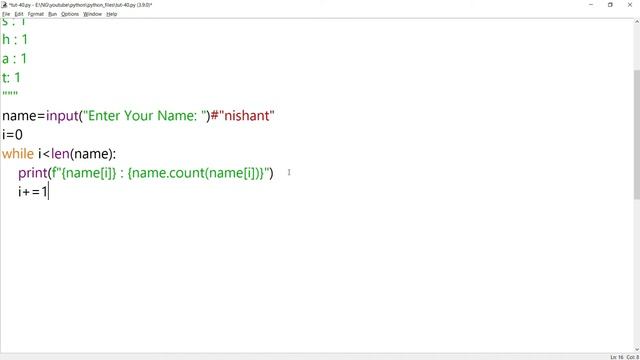Click the print(f"{name[i]}...") line
The image size is (640, 360).
tap(145, 173)
